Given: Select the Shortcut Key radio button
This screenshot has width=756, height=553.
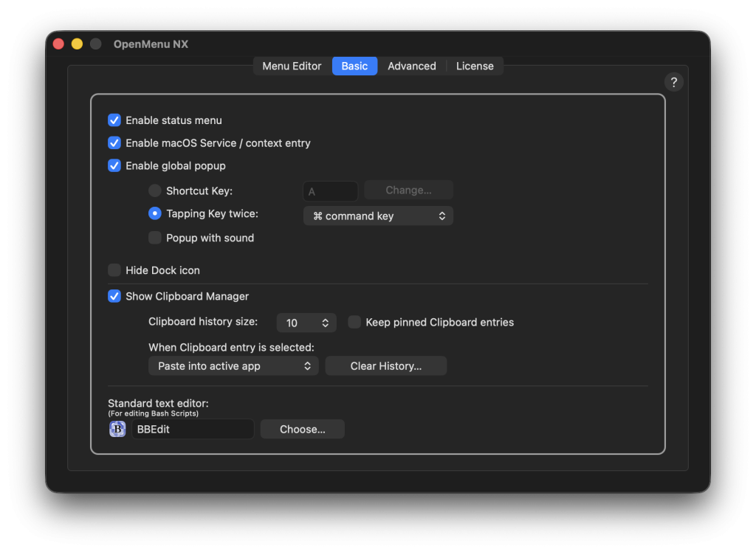Looking at the screenshot, I should tap(155, 190).
